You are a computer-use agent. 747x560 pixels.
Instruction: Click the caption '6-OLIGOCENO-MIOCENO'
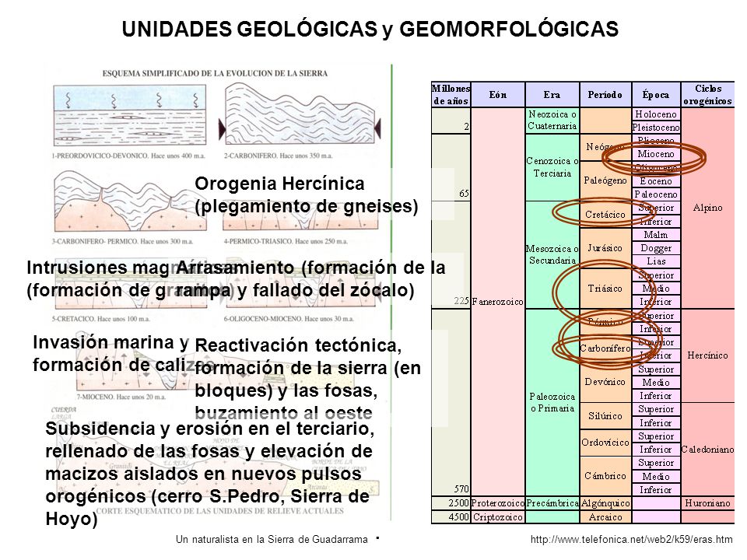[x=289, y=319]
